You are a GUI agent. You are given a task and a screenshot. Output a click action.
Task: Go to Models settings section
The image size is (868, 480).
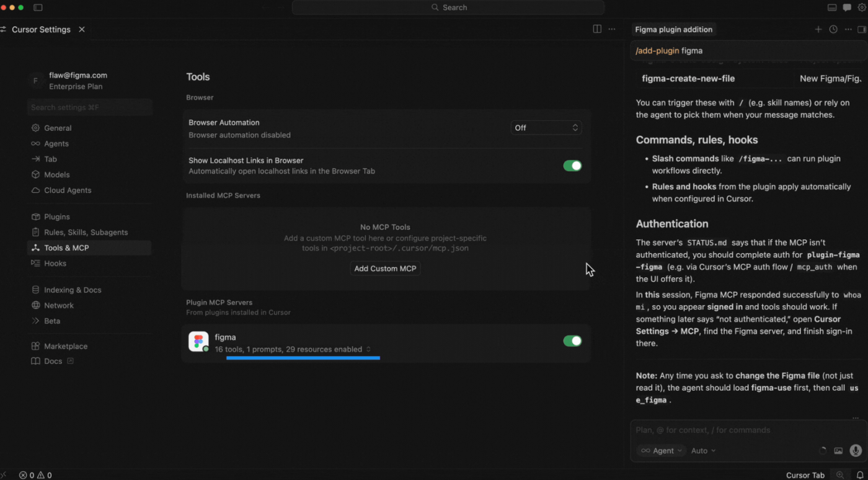[89, 174]
